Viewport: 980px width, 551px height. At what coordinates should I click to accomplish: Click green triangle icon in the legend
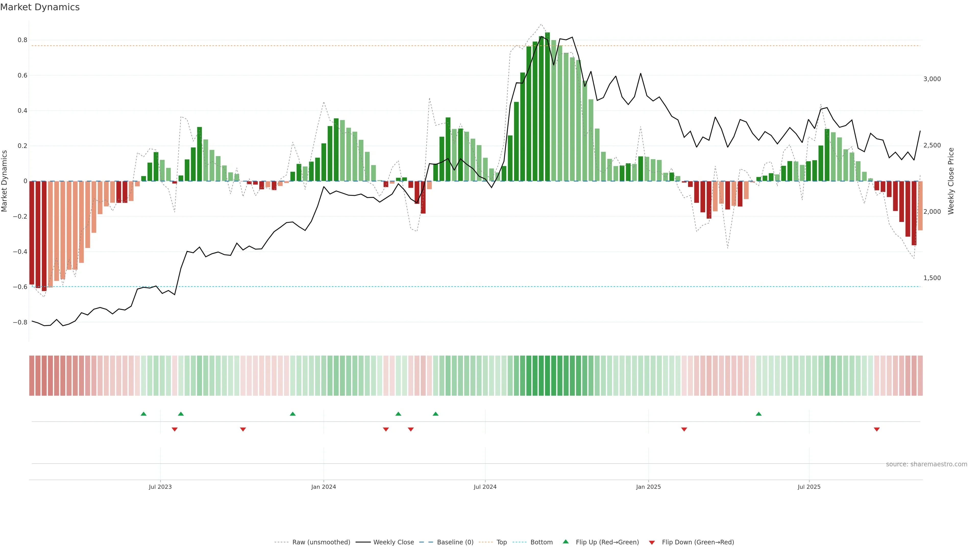click(566, 542)
